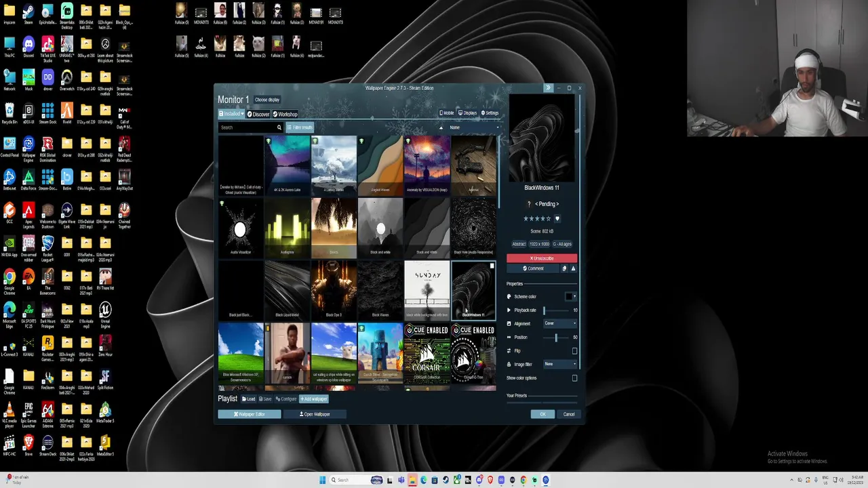
Task: Select the Overwatch desktop icon
Action: pyautogui.click(x=66, y=80)
